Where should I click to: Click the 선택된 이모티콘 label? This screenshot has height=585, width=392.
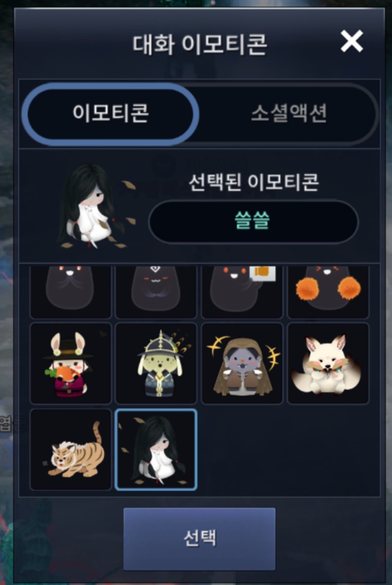pyautogui.click(x=254, y=183)
